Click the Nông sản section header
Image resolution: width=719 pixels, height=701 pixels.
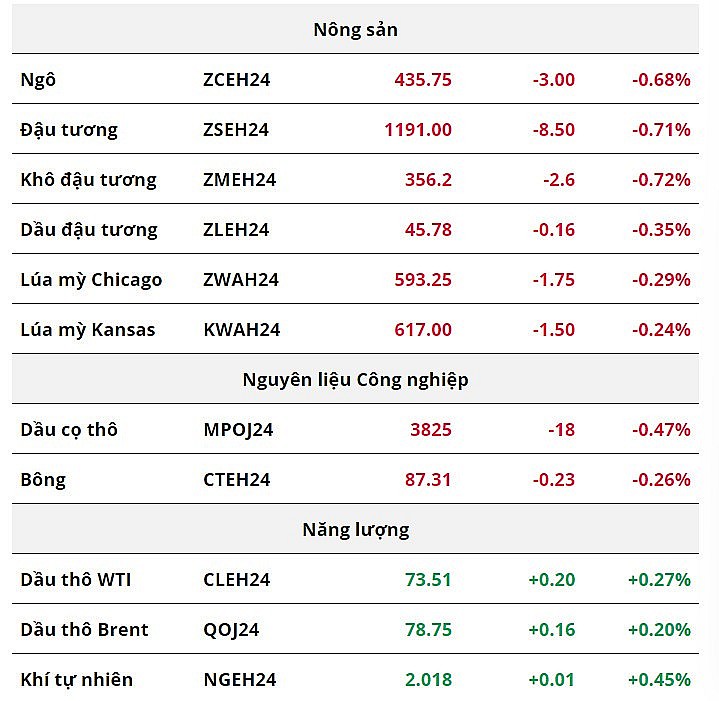(355, 30)
